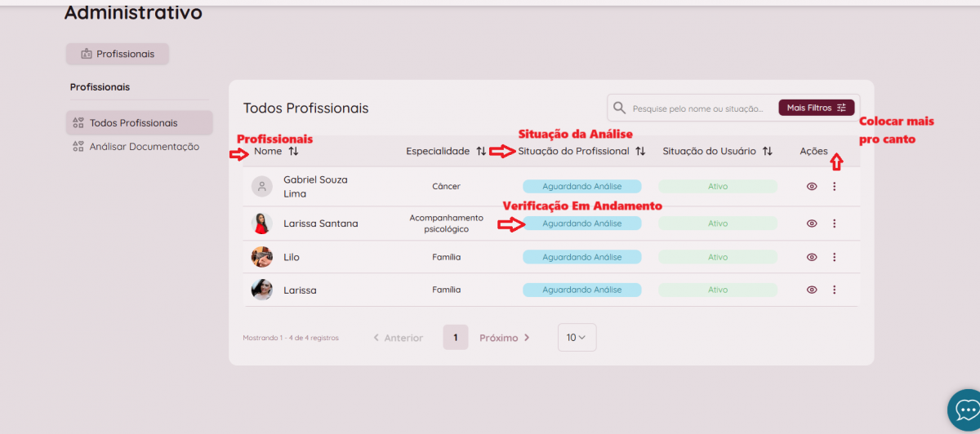Image resolution: width=980 pixels, height=434 pixels.
Task: Sort by Especialidade column arrows
Action: [481, 151]
